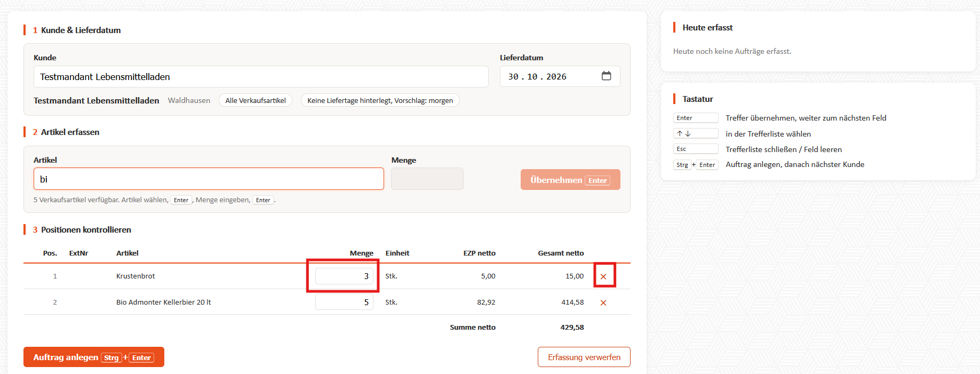Edit the Krustenbrot quantity field

(x=344, y=276)
